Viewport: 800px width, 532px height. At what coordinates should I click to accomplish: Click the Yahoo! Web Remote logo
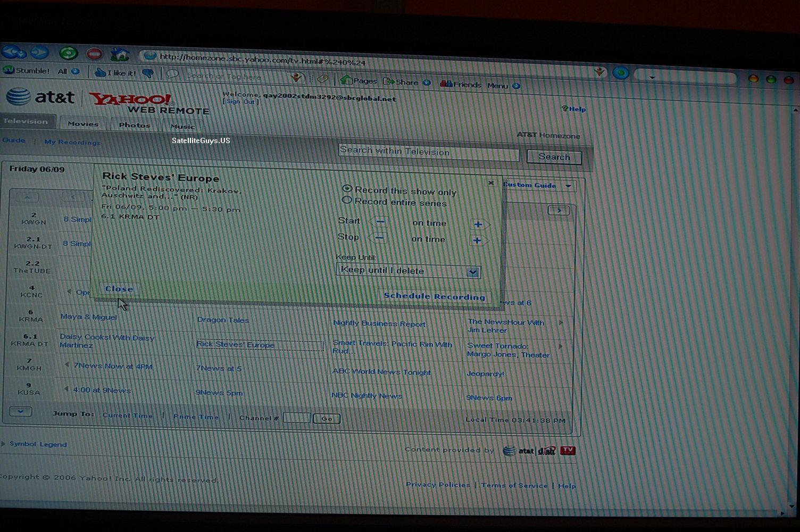click(149, 103)
